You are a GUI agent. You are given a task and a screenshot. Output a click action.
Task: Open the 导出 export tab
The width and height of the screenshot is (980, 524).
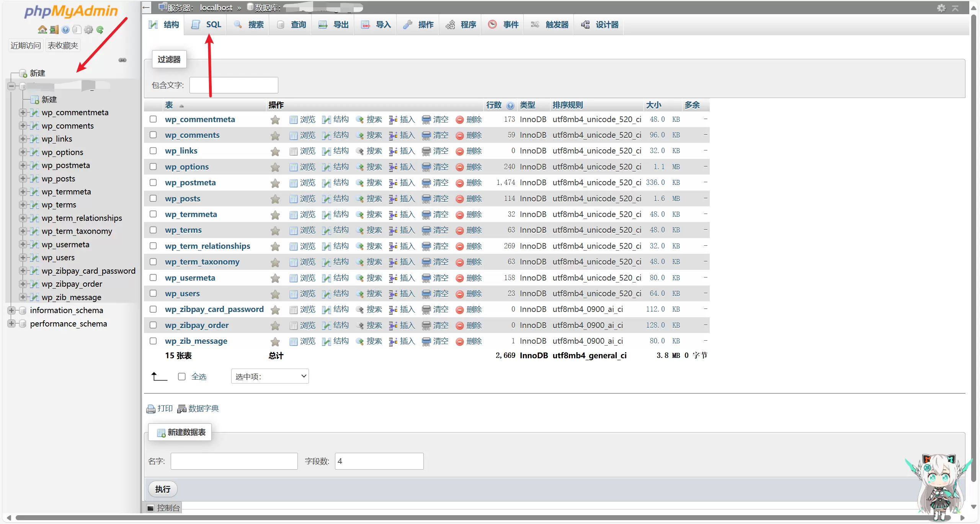[x=333, y=25]
